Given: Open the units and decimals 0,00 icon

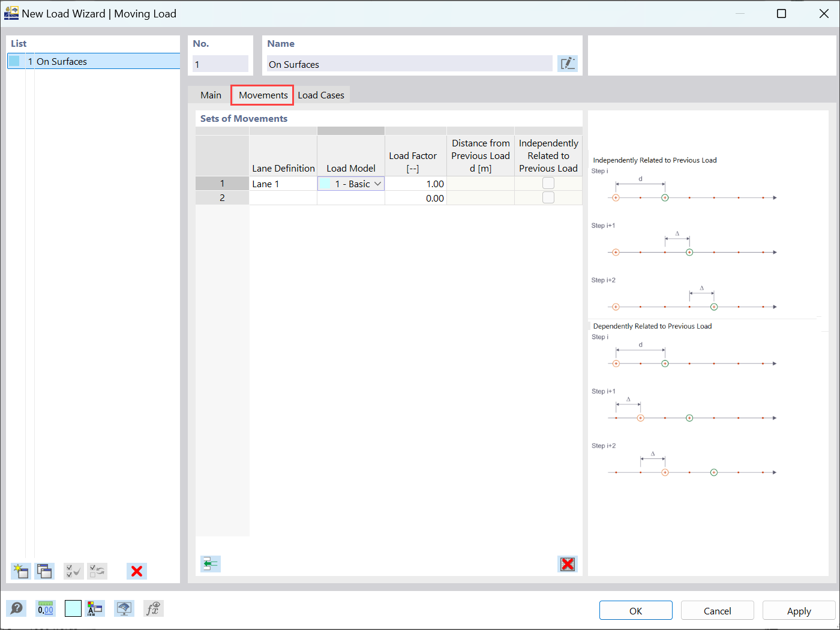Looking at the screenshot, I should (46, 609).
